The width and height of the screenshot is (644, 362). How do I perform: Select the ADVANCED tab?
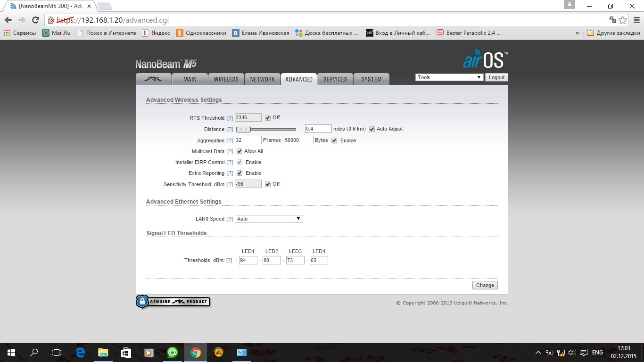pos(299,79)
